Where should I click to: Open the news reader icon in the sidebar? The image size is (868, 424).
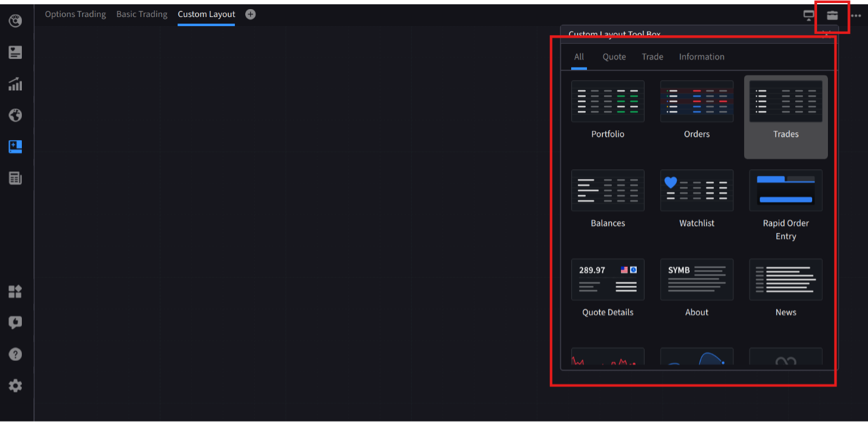tap(15, 178)
